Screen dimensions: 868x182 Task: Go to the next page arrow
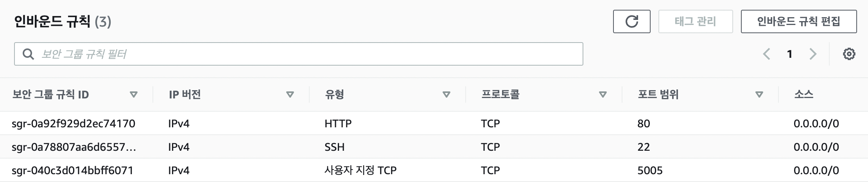point(813,54)
